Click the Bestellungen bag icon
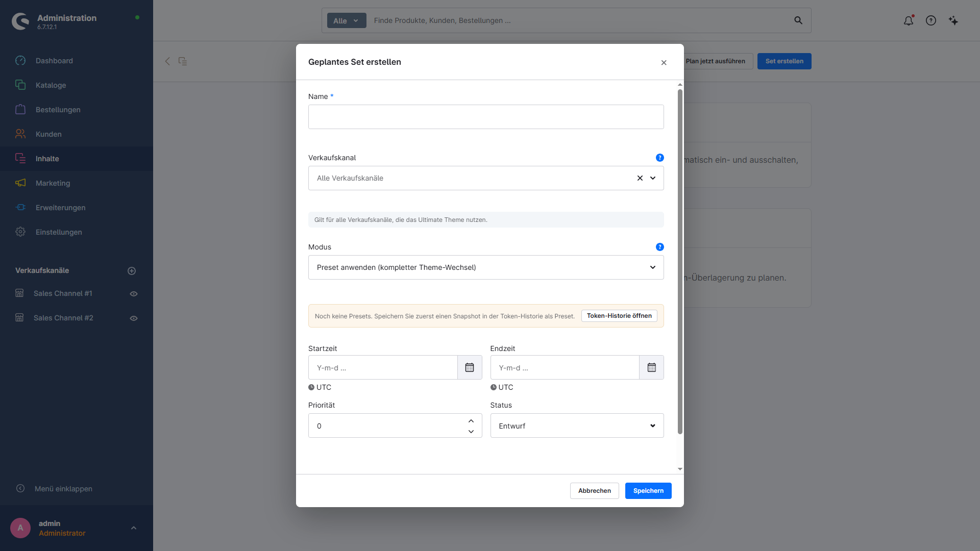 pos(20,110)
